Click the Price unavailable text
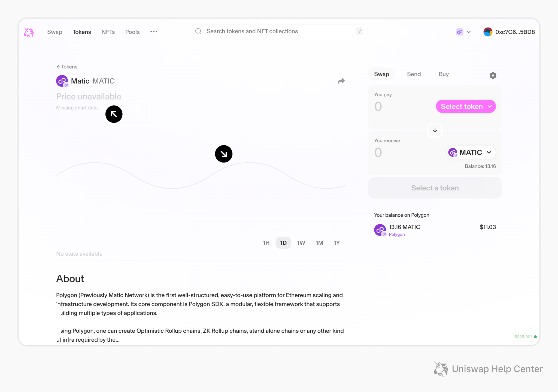Viewport: 558px width, 392px height. [x=89, y=97]
